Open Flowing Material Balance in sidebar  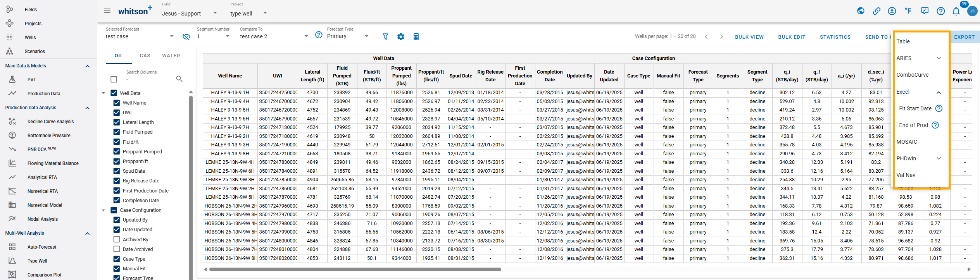tap(53, 163)
